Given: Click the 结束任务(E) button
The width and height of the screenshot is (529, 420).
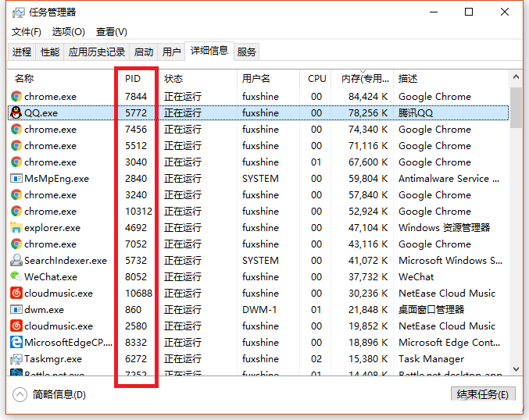Looking at the screenshot, I should point(483,394).
